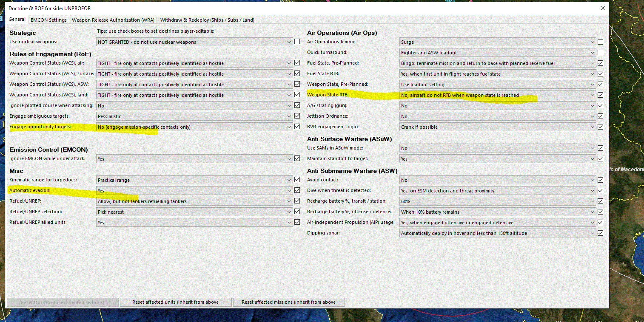
Task: Open Air-Independent Propulsion usage dropdown
Action: click(x=498, y=223)
